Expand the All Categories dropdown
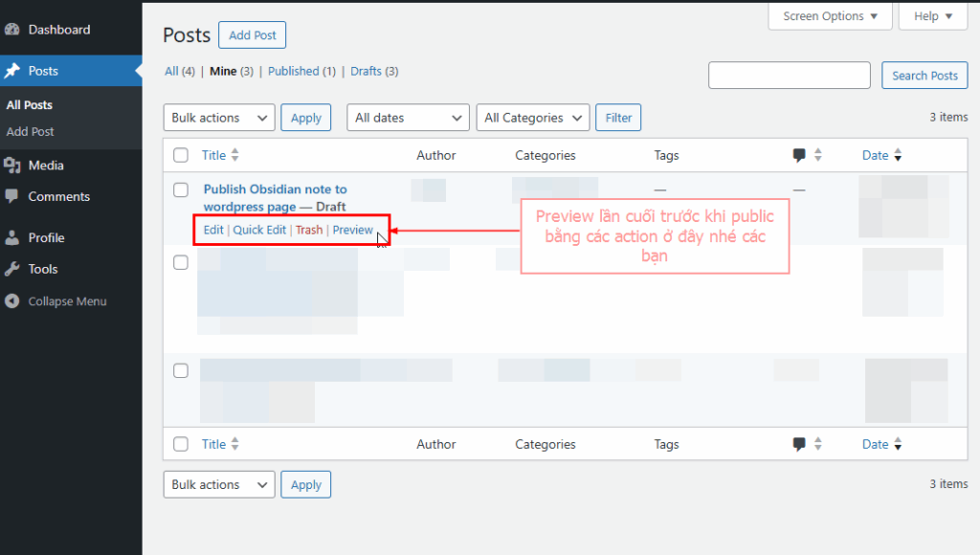Screen dimensions: 980x555 tap(532, 118)
